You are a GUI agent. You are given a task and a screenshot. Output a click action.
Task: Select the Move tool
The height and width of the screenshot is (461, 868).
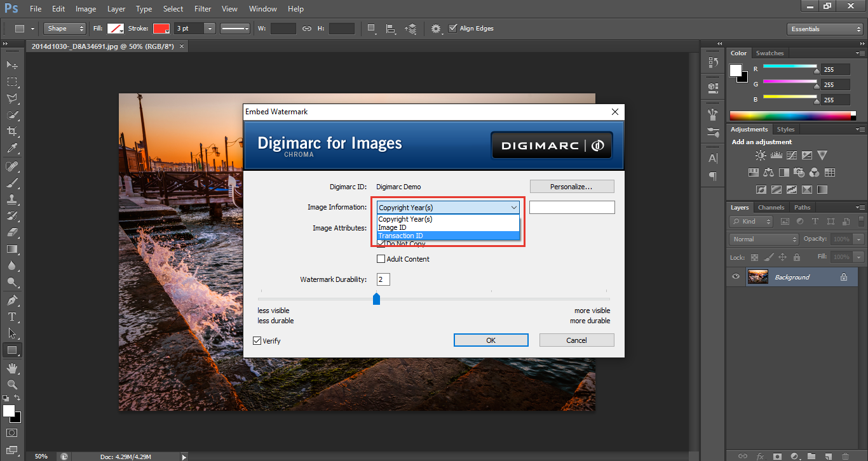pyautogui.click(x=12, y=65)
